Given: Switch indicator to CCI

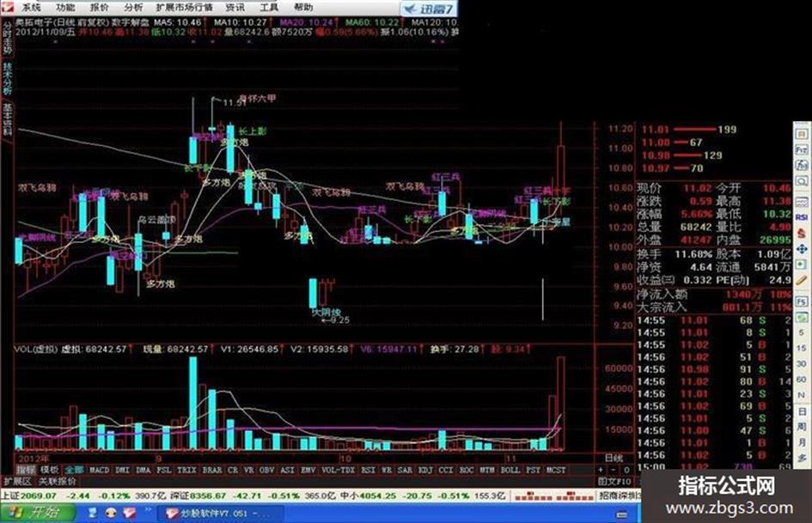Looking at the screenshot, I should (x=445, y=470).
